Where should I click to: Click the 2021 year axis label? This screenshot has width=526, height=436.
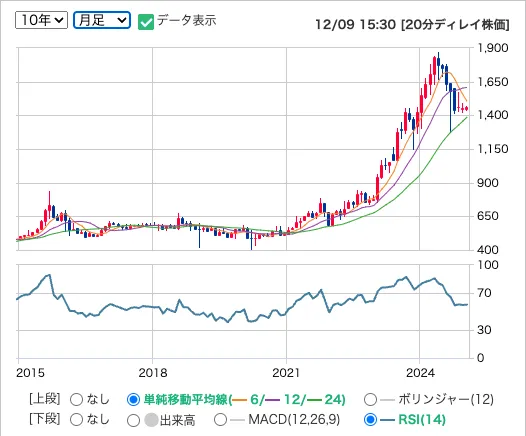coord(286,373)
